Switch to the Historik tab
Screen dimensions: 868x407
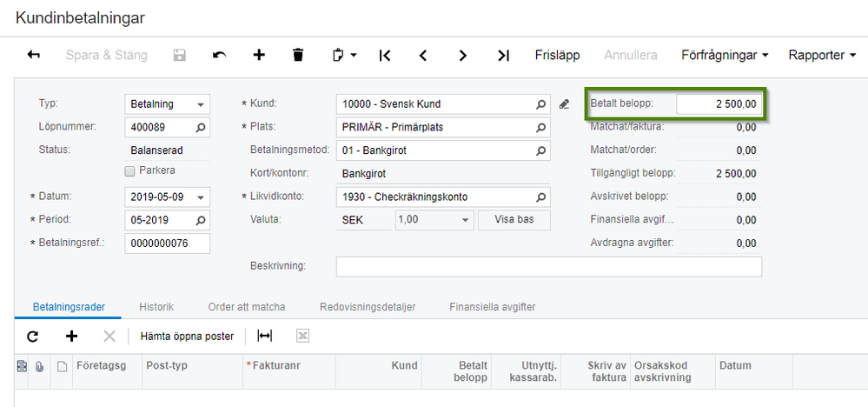[x=156, y=307]
